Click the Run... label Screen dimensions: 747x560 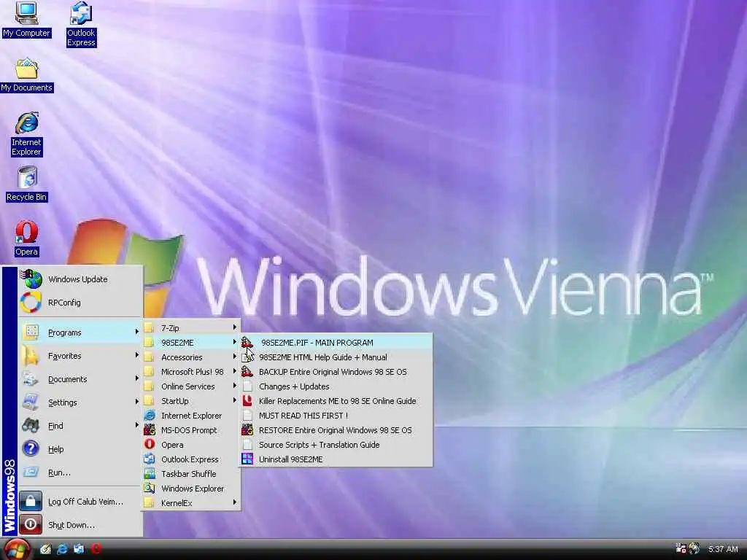pos(59,472)
